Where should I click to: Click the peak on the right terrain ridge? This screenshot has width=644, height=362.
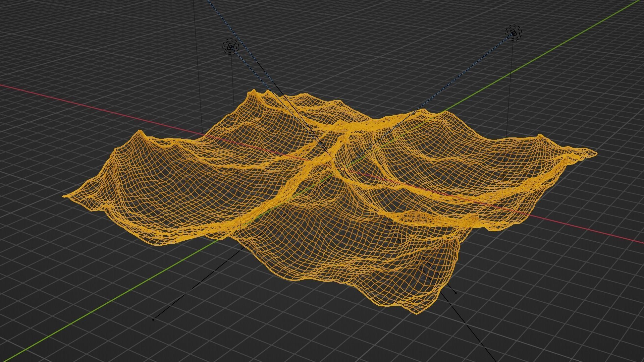click(540, 136)
